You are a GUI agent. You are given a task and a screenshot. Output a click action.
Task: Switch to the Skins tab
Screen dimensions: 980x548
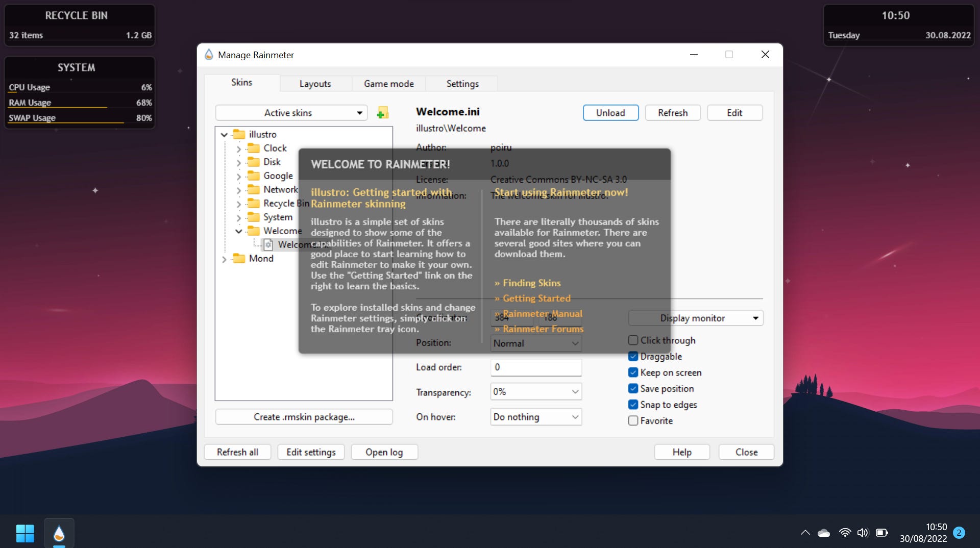point(241,83)
